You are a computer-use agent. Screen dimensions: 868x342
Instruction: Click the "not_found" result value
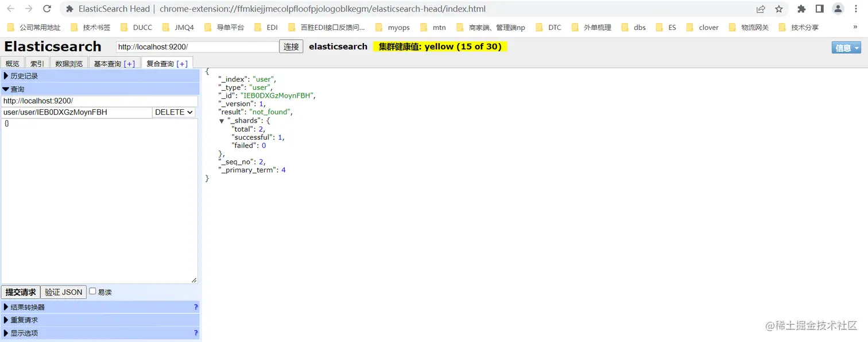271,112
